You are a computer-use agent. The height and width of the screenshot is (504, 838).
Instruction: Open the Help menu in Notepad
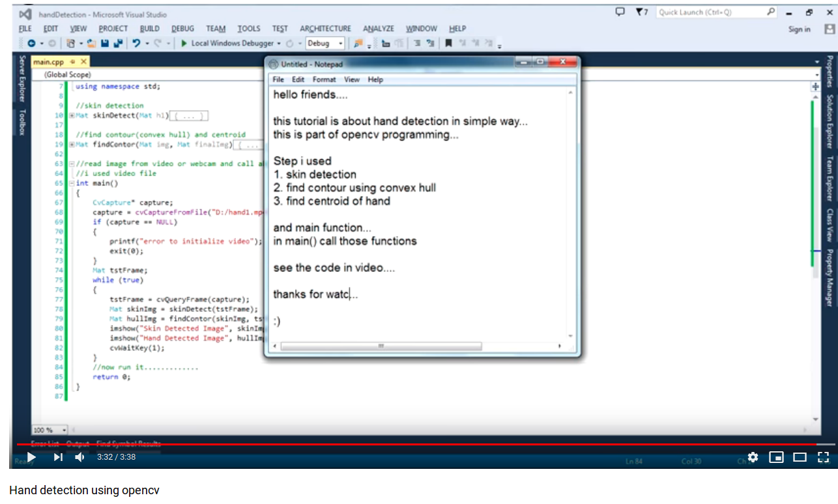(375, 79)
